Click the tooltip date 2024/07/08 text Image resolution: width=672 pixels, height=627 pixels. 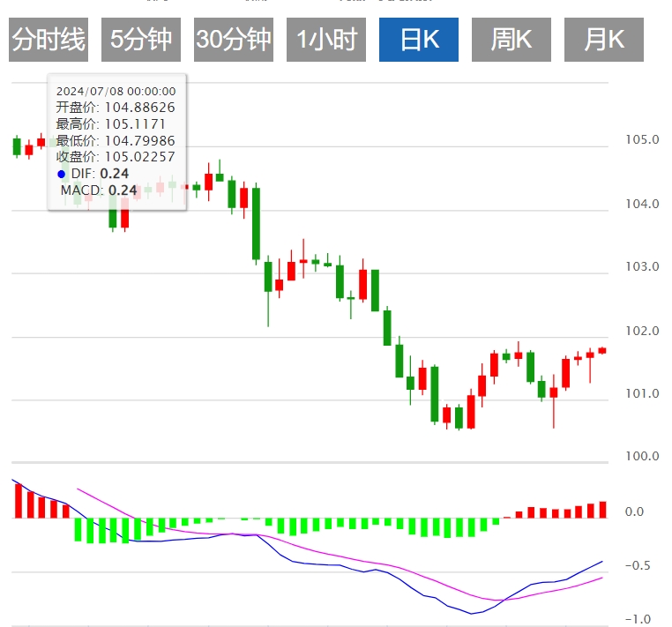(90, 92)
